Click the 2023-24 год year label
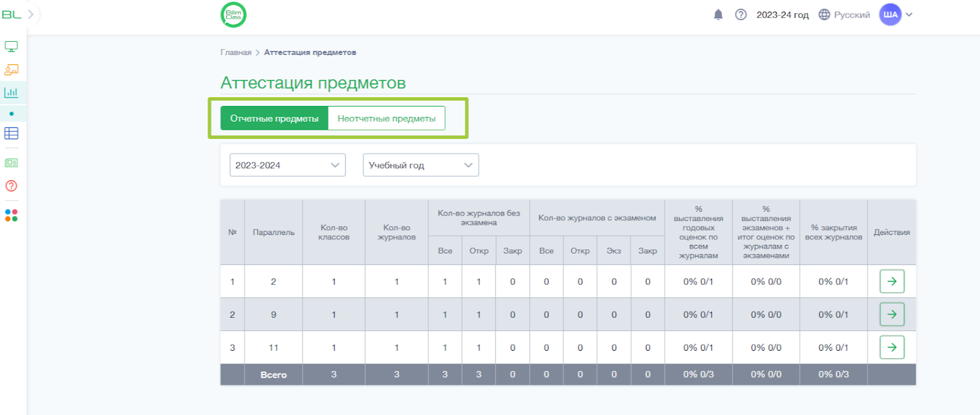The height and width of the screenshot is (415, 980). tap(782, 15)
